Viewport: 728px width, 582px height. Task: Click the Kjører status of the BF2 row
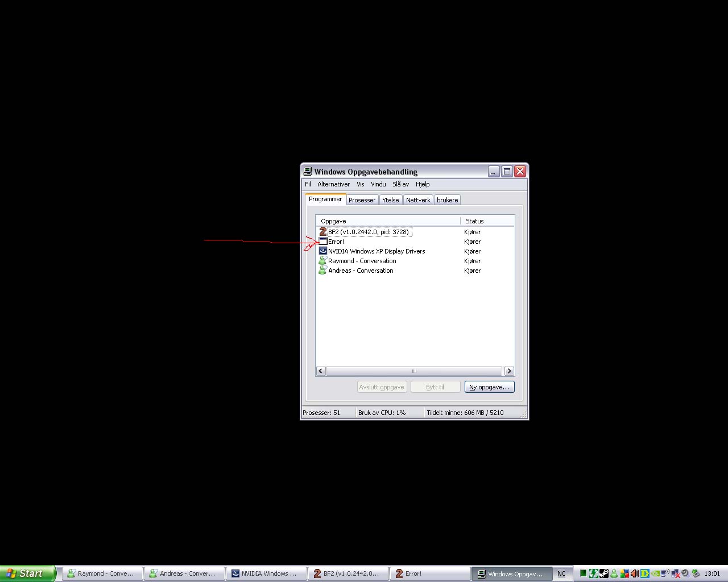(472, 232)
